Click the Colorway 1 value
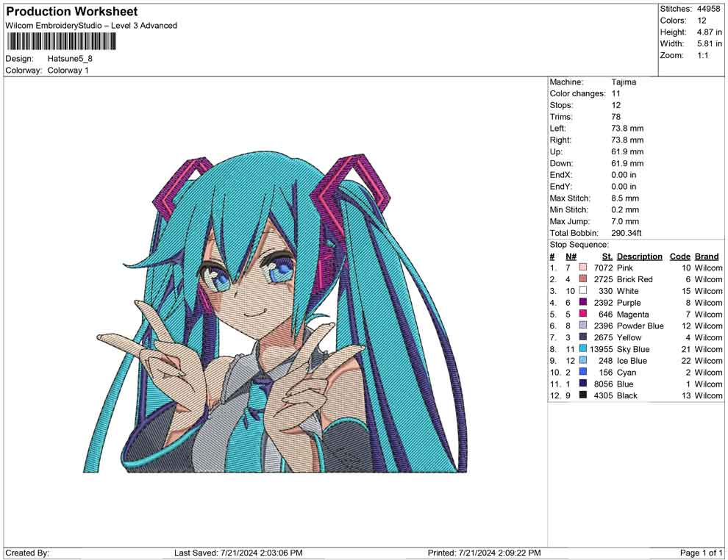Image resolution: width=728 pixels, height=560 pixels. pos(68,71)
